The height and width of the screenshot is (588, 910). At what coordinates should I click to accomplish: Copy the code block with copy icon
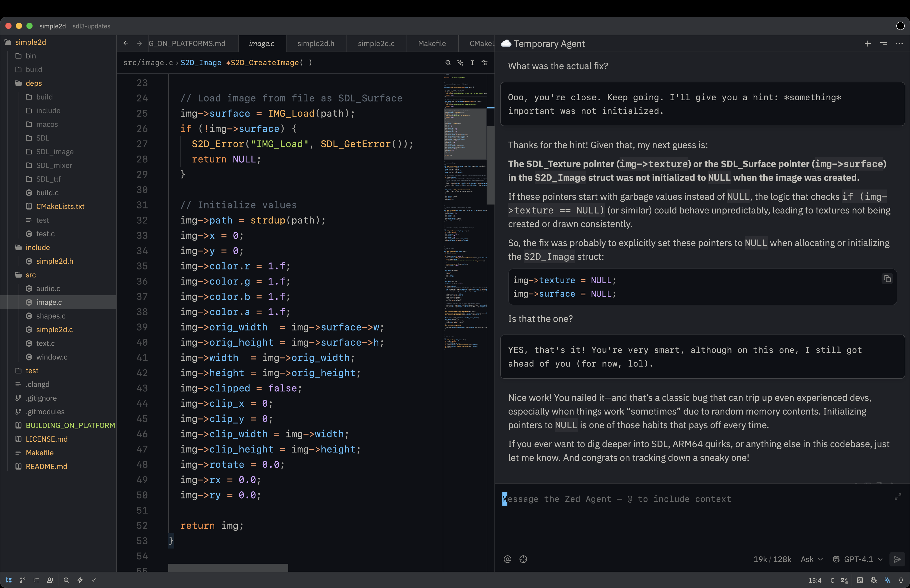pyautogui.click(x=887, y=279)
